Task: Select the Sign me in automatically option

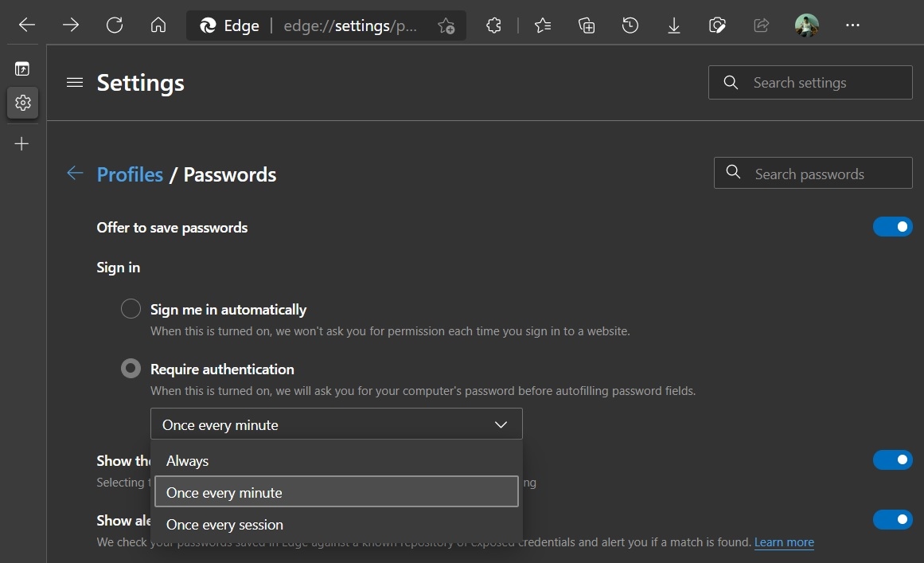Action: pyautogui.click(x=131, y=308)
